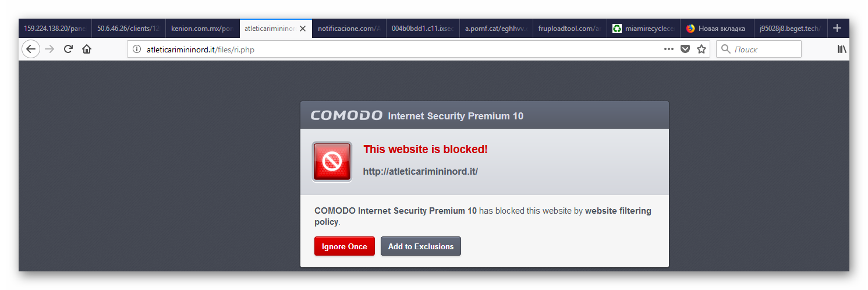
Task: Open the Library icon in the toolbar
Action: (842, 49)
